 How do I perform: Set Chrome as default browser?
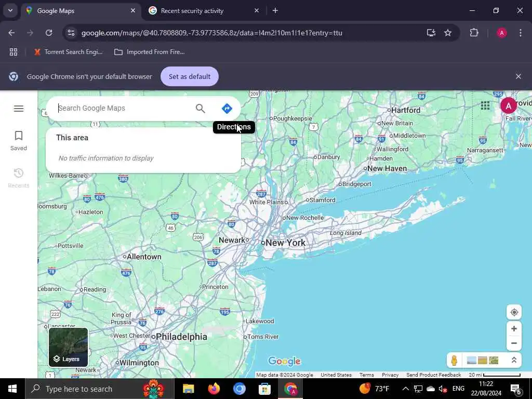coord(189,76)
